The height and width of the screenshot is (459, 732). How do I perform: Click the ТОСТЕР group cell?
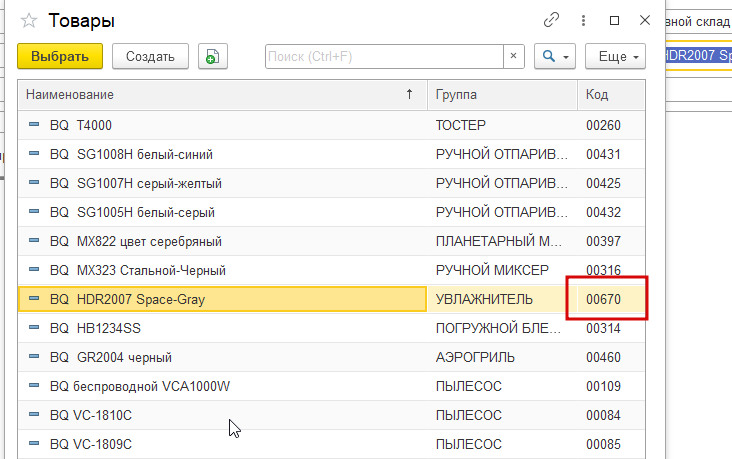pos(502,125)
